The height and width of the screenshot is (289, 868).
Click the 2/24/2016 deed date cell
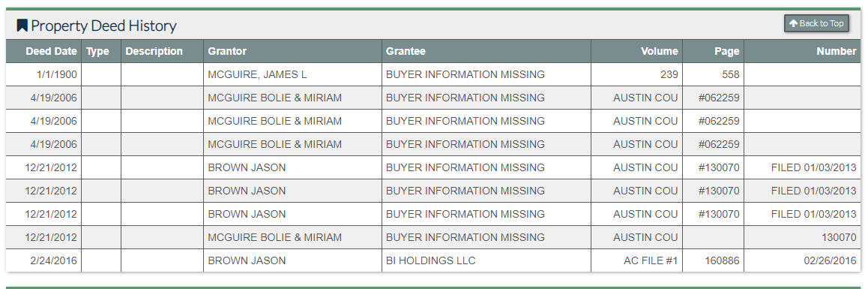43,260
